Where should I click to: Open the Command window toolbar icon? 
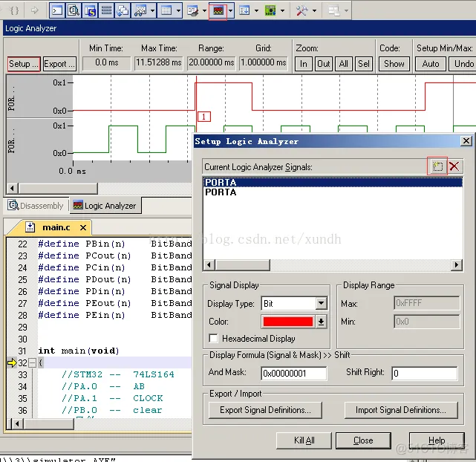coord(57,10)
